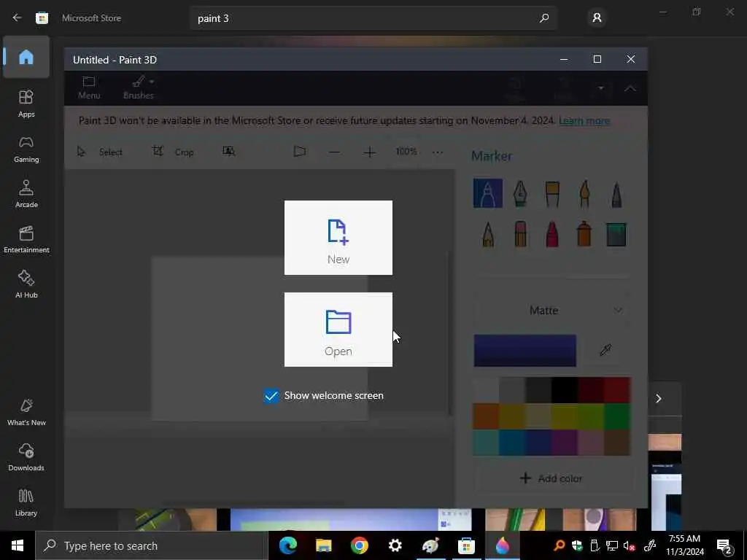Screen dimensions: 747x560
Task: Open Arcade section in Store sidebar
Action: point(26,194)
